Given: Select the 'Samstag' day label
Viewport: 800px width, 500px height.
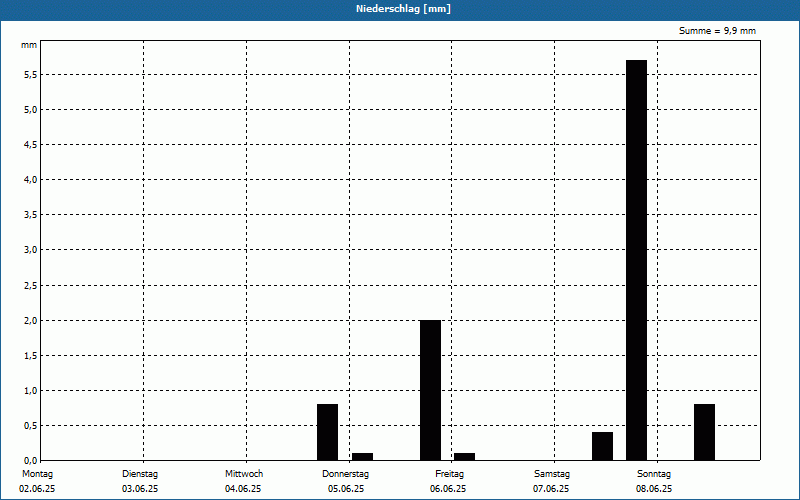Looking at the screenshot, I should click(552, 474).
